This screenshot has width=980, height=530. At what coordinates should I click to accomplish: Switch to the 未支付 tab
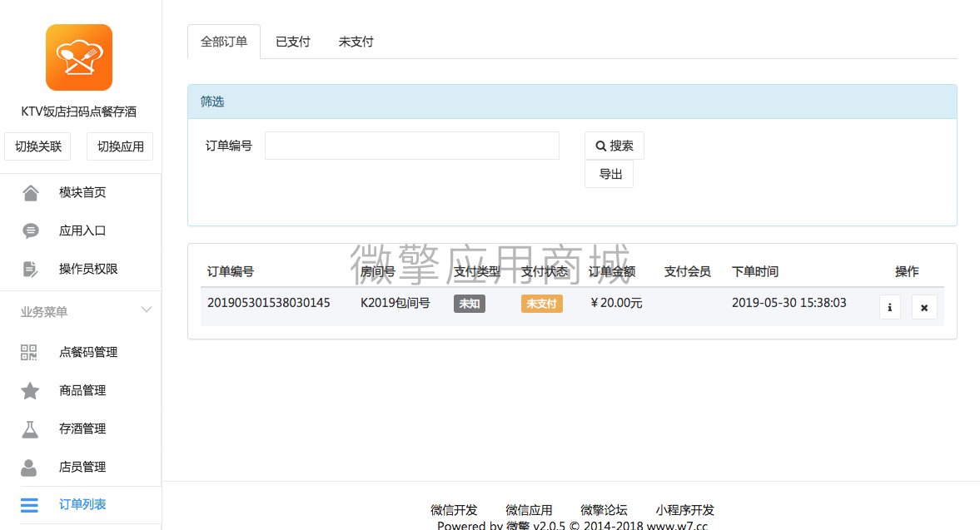click(x=356, y=42)
